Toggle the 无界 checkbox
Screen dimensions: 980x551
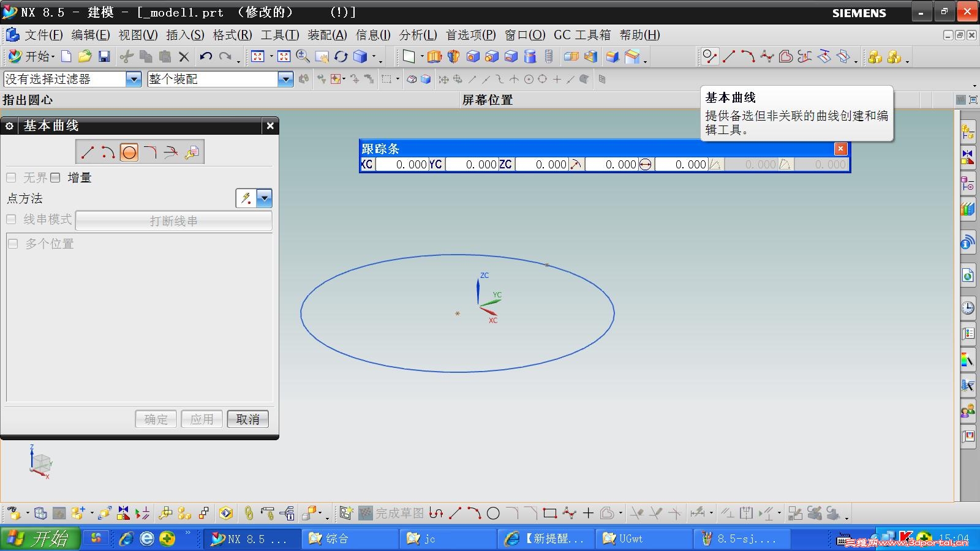pyautogui.click(x=11, y=178)
